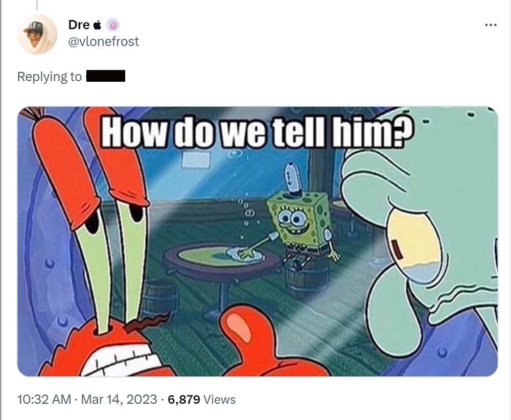Open the three-dot More options menu
Image resolution: width=511 pixels, height=420 pixels.
[491, 25]
